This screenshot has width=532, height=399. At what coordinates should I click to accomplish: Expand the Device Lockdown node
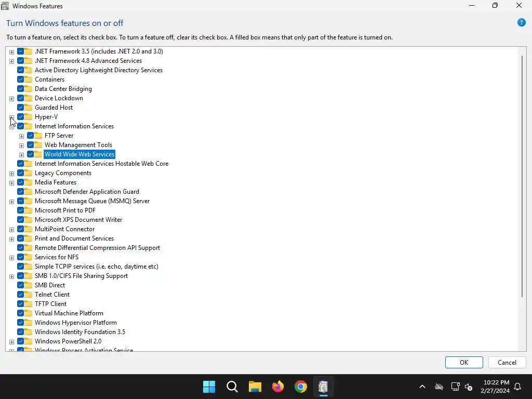(11, 99)
